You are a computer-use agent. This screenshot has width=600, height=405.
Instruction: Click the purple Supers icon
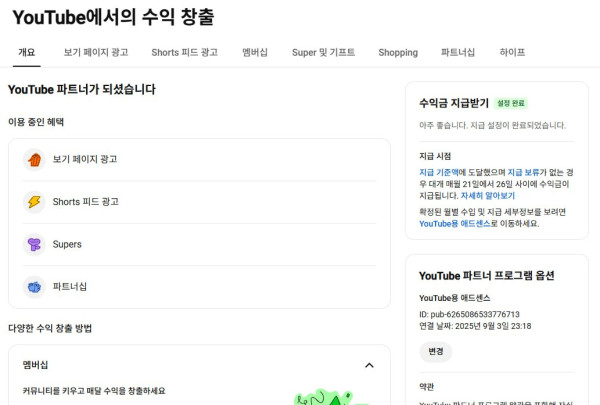tap(34, 244)
